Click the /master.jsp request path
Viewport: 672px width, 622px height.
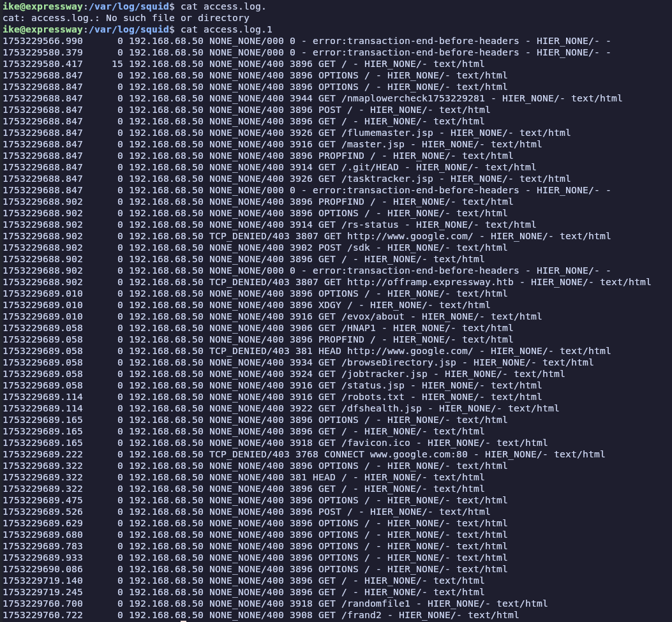tap(373, 144)
